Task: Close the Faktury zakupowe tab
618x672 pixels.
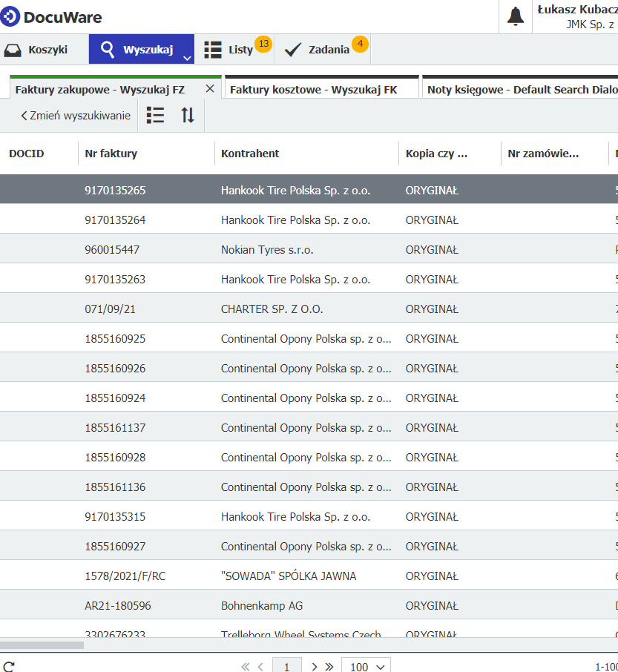Action: [209, 89]
